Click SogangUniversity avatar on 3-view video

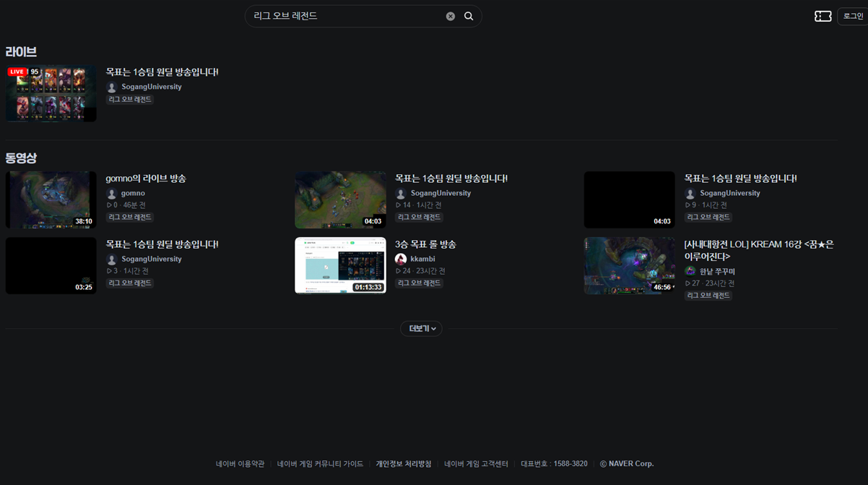pyautogui.click(x=112, y=259)
